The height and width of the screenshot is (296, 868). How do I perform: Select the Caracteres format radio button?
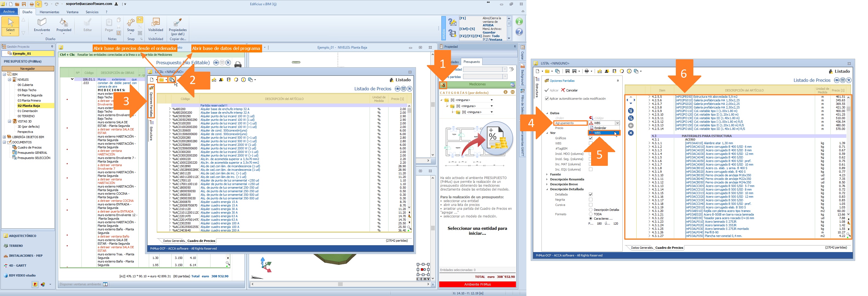pyautogui.click(x=590, y=218)
